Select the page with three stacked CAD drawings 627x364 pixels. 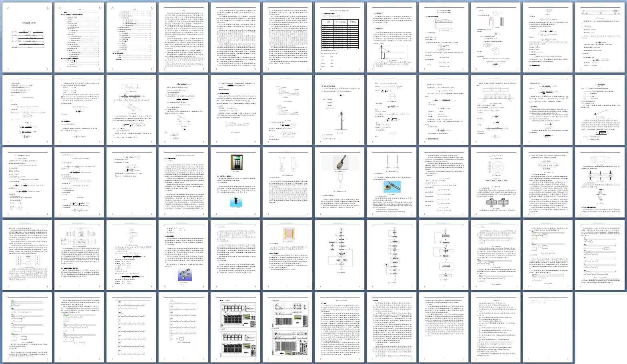(x=235, y=328)
